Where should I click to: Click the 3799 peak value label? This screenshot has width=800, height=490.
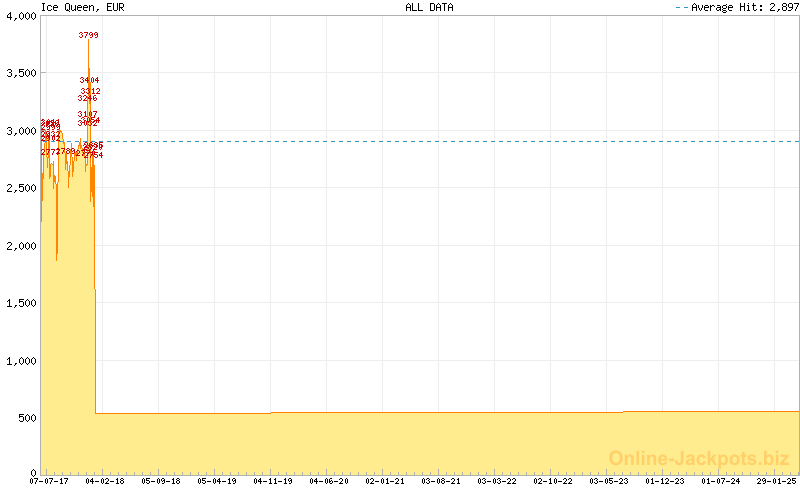pyautogui.click(x=88, y=36)
